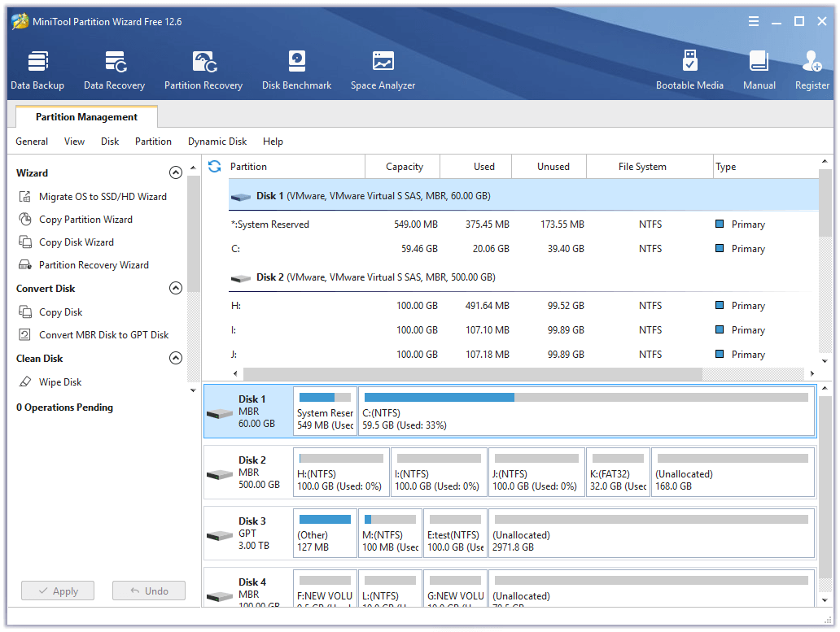Select the Disk 4 icon in the disk map

220,595
